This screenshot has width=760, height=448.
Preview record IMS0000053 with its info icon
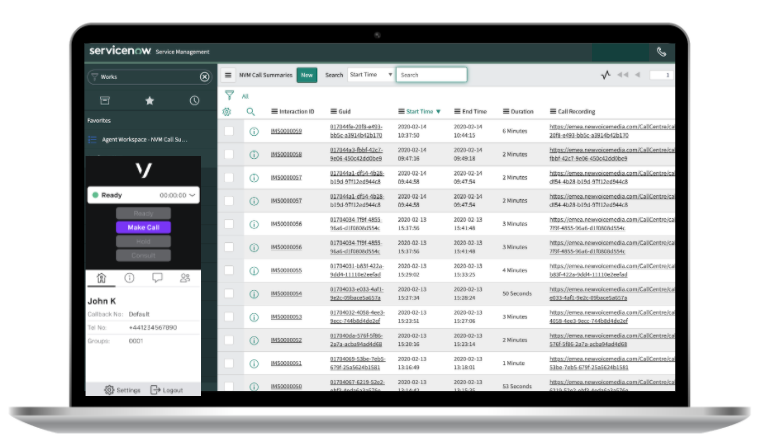[254, 317]
